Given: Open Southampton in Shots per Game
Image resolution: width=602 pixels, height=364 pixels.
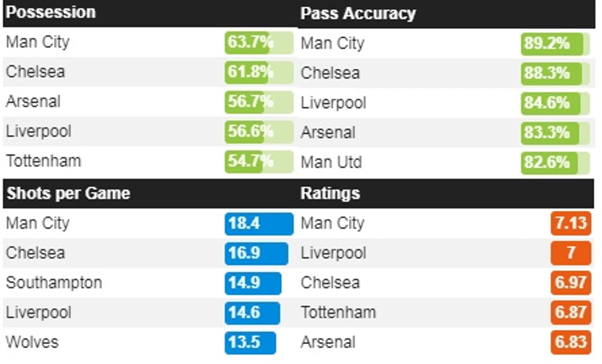Looking at the screenshot, I should point(54,283).
